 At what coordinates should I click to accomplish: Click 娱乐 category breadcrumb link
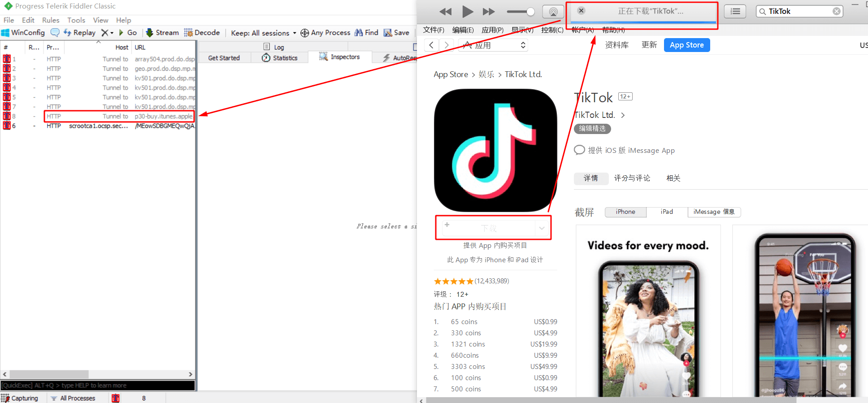point(486,74)
